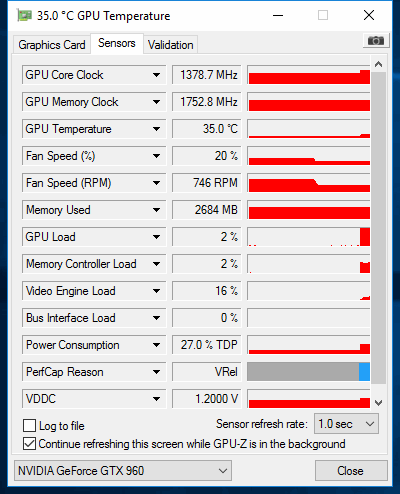Expand the Fan Speed (RPM) dropdown arrow
The width and height of the screenshot is (400, 494).
click(156, 183)
